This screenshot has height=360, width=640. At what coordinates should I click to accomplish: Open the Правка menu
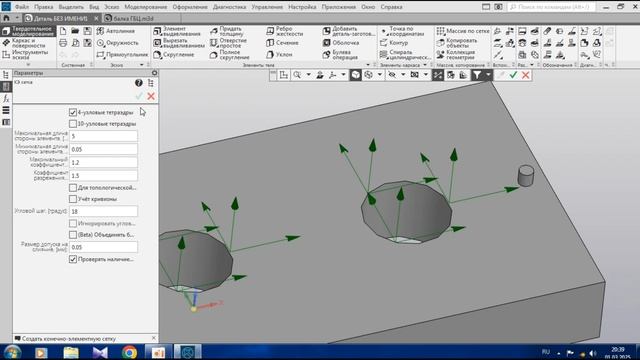pos(44,7)
